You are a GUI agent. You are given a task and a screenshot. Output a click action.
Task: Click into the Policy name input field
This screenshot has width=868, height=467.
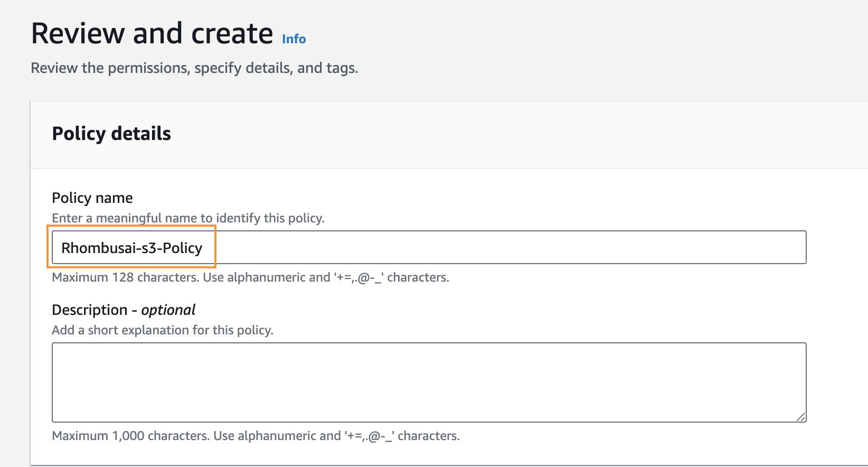click(x=429, y=247)
